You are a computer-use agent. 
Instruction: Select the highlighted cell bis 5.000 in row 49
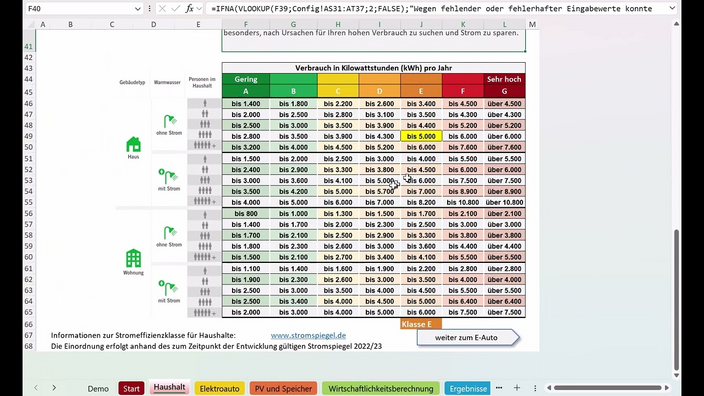(x=421, y=136)
